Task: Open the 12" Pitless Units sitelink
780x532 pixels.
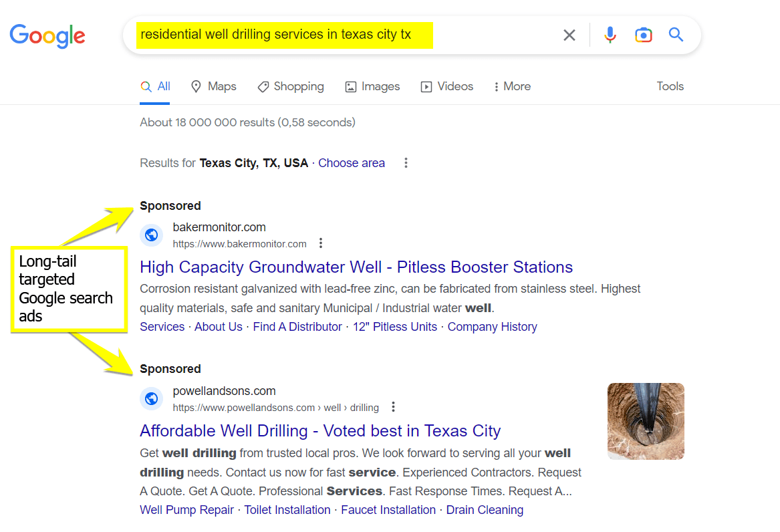Action: 395,327
